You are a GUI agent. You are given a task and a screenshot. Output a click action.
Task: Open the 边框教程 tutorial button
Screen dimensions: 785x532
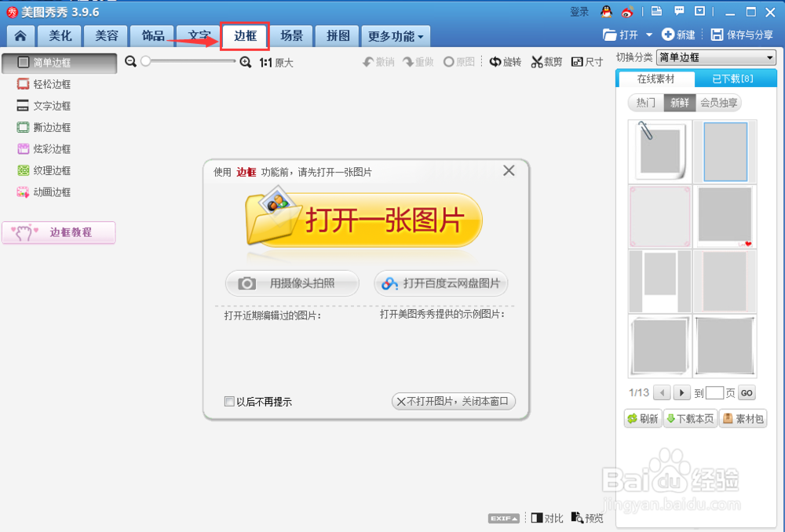tap(59, 232)
